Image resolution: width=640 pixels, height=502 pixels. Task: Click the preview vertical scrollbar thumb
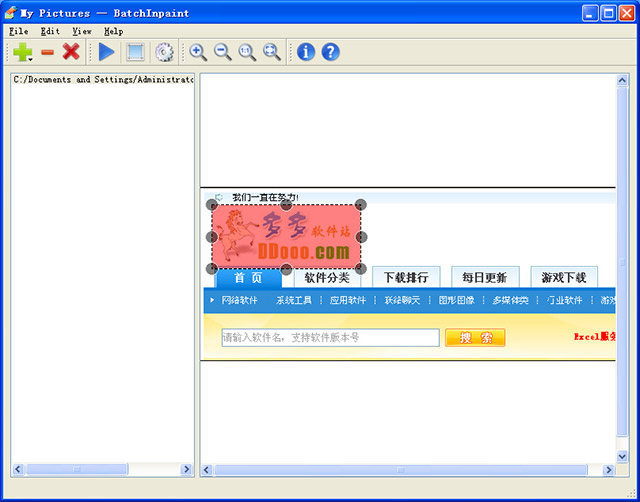click(622, 262)
